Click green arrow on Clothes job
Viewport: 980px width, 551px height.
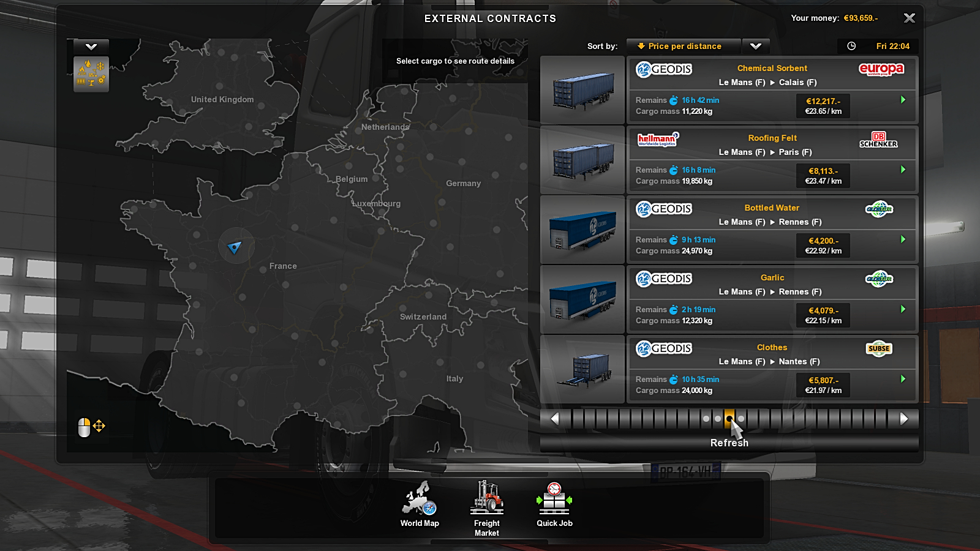(x=903, y=379)
